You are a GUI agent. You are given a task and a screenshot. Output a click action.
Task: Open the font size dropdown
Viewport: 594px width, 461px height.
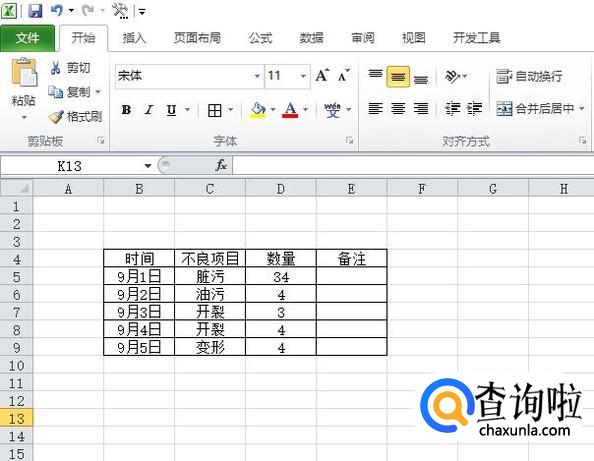coord(303,76)
